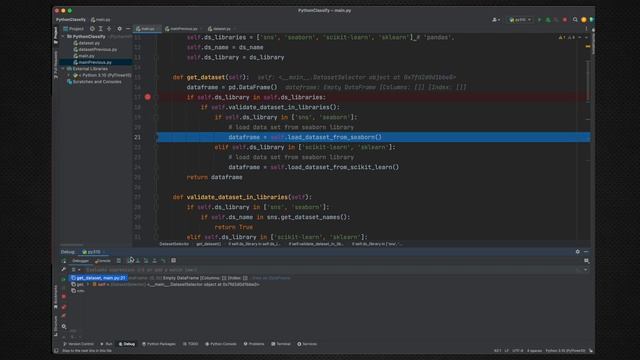Screen dimensions: 640x360
Task: Click the Run button in top toolbar
Action: click(x=539, y=20)
